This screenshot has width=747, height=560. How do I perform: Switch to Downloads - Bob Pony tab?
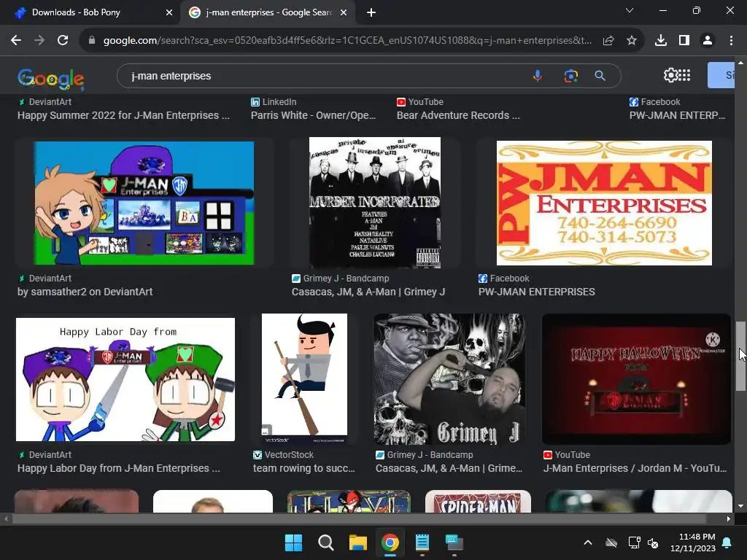pos(90,12)
